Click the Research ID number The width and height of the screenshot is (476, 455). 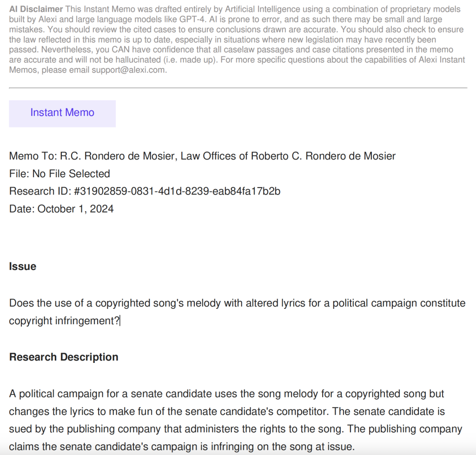click(177, 192)
